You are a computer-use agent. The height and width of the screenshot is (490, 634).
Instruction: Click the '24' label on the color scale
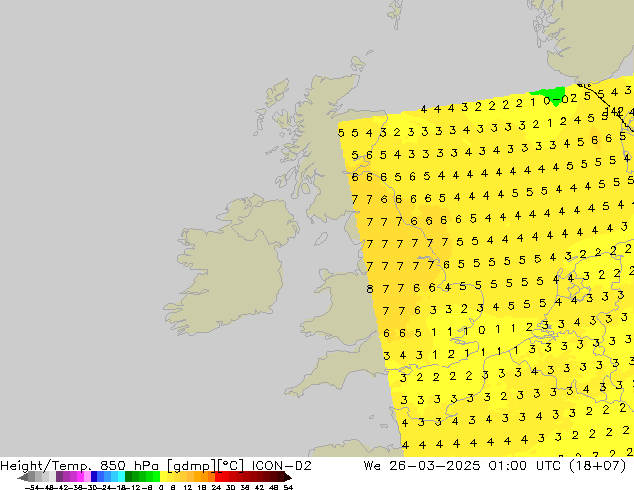click(216, 487)
